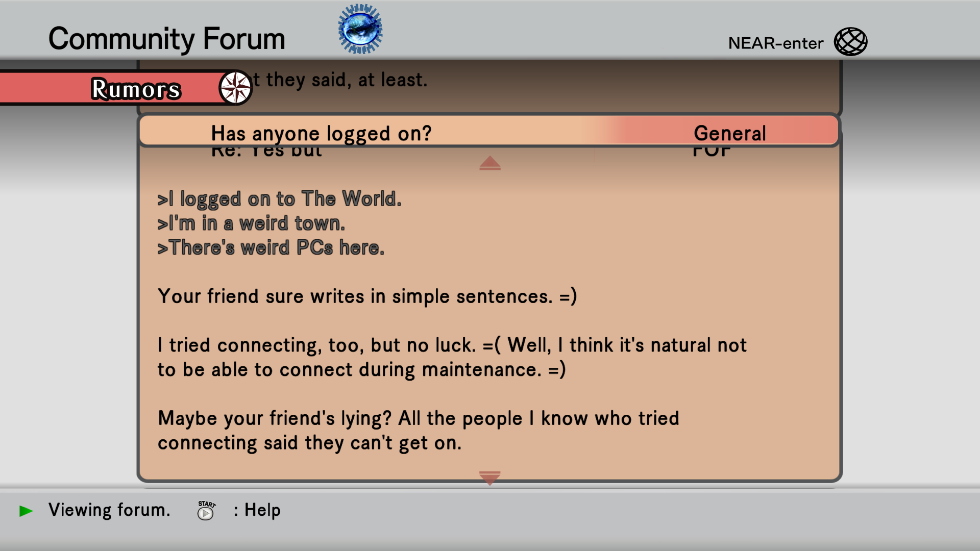Click the Help label in the bottom bar
The width and height of the screenshot is (980, 551).
click(x=262, y=510)
